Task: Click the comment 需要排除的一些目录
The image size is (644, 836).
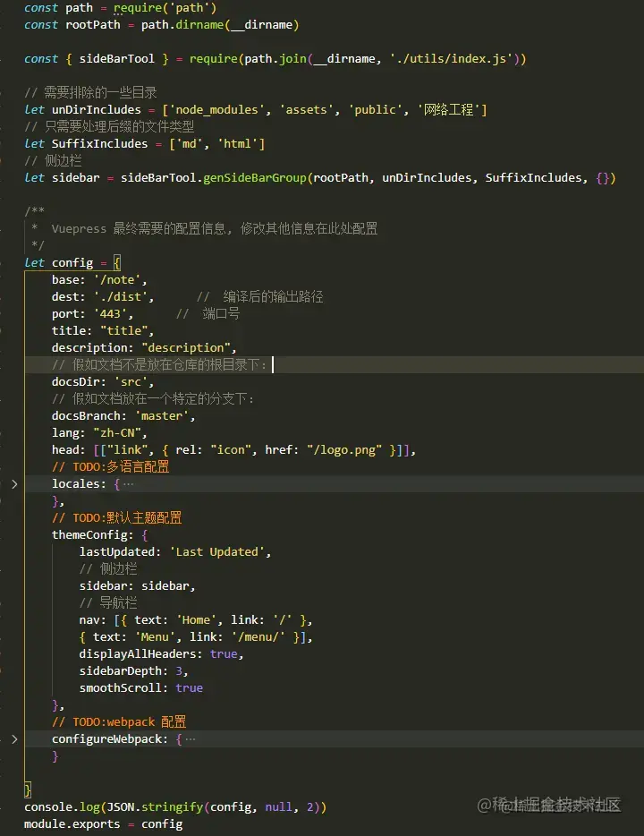Action: click(x=90, y=93)
